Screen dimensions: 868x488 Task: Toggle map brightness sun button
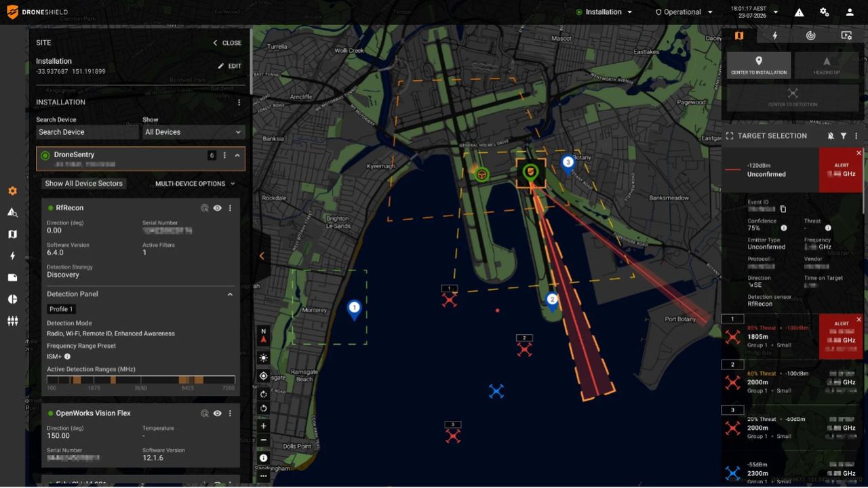264,357
